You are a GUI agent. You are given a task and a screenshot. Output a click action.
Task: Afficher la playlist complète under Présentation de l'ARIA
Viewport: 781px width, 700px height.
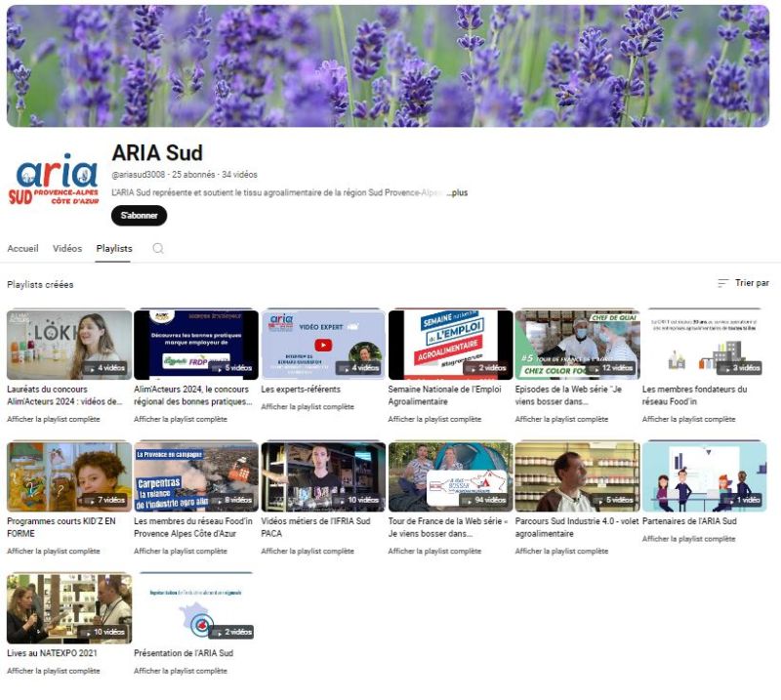[x=181, y=671]
